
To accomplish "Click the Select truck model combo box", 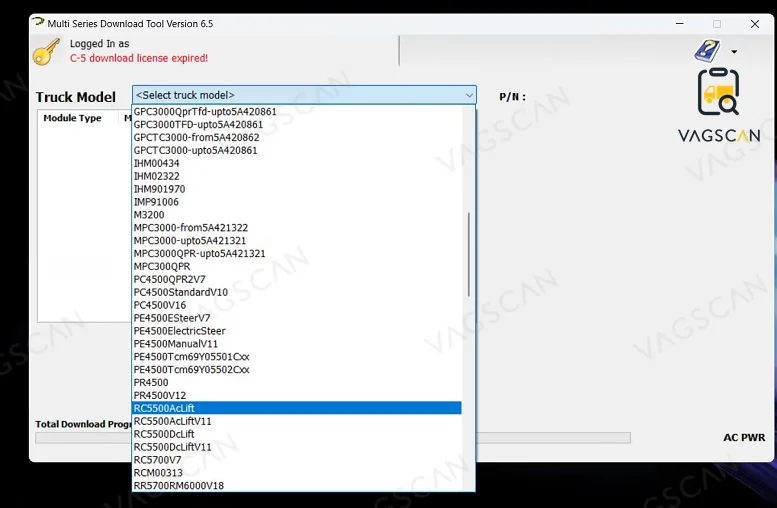I will 304,95.
